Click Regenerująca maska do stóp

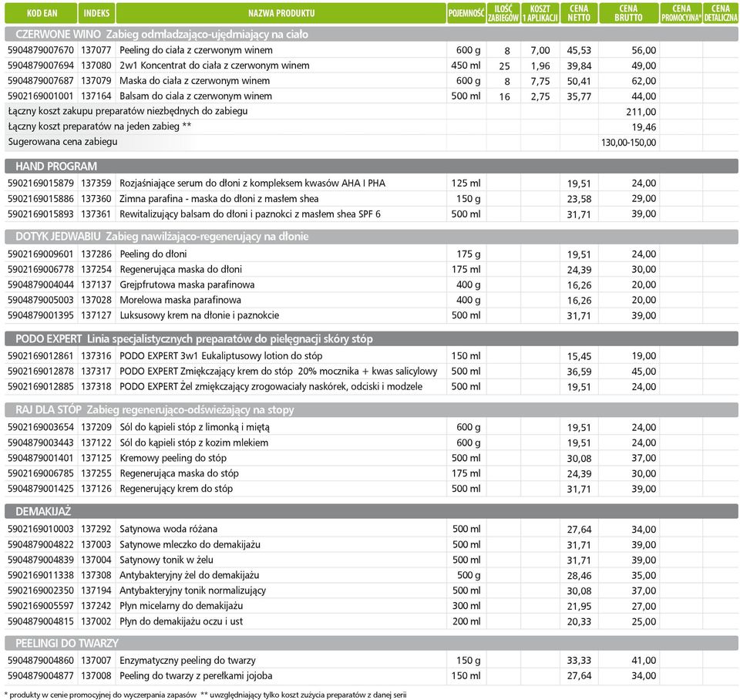click(179, 473)
